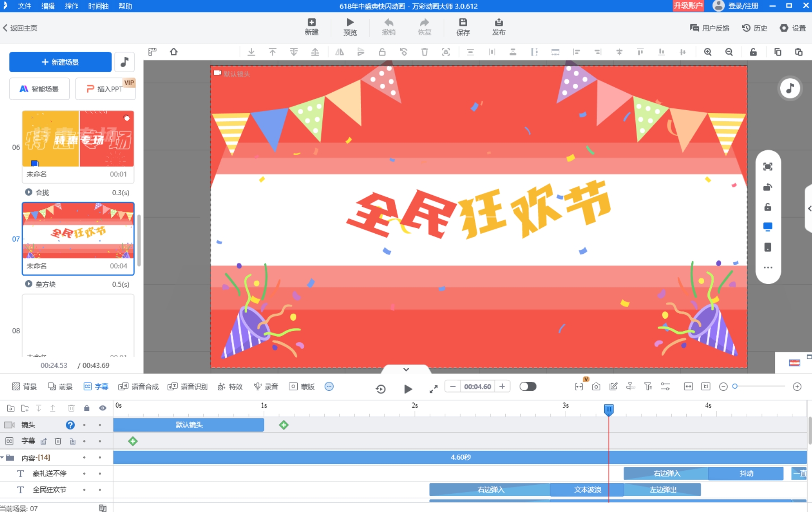This screenshot has width=812, height=512.
Task: Collapse the canvas panel with the bottom chevron
Action: tap(406, 369)
